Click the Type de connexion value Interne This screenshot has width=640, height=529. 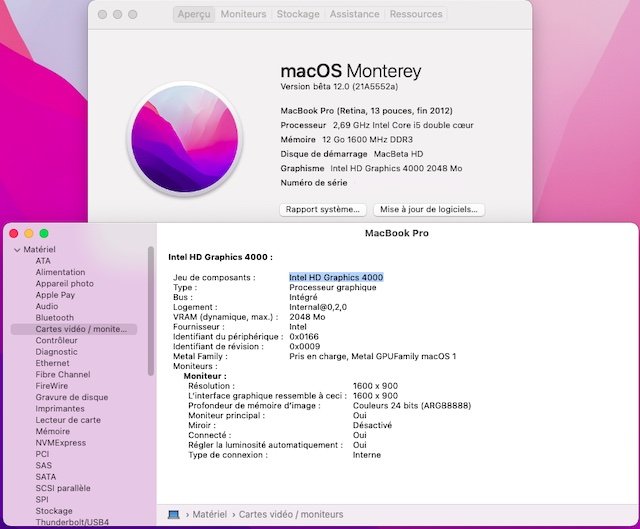point(367,455)
